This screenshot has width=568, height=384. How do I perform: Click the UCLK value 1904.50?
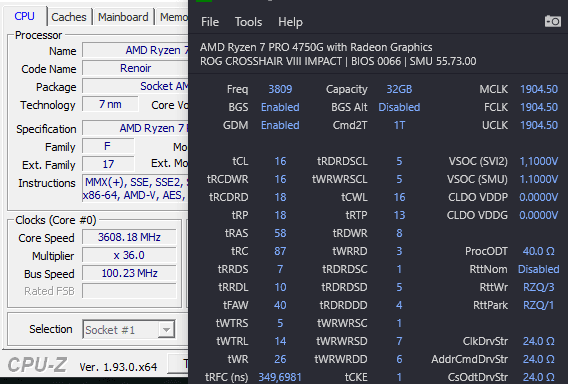[539, 125]
